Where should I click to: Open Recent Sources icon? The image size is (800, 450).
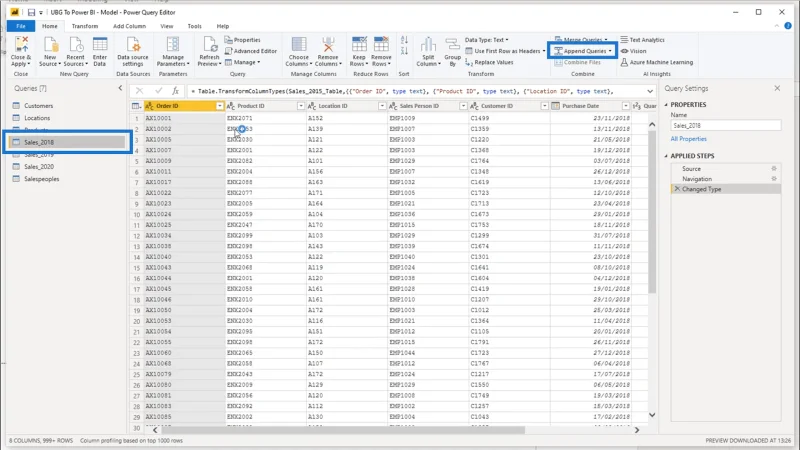[76, 45]
